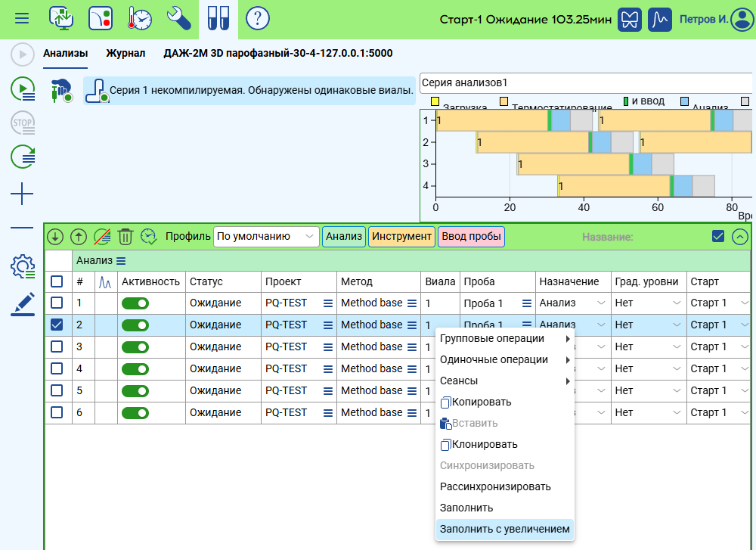Open the gear configuration icon in sidebar

point(23,266)
